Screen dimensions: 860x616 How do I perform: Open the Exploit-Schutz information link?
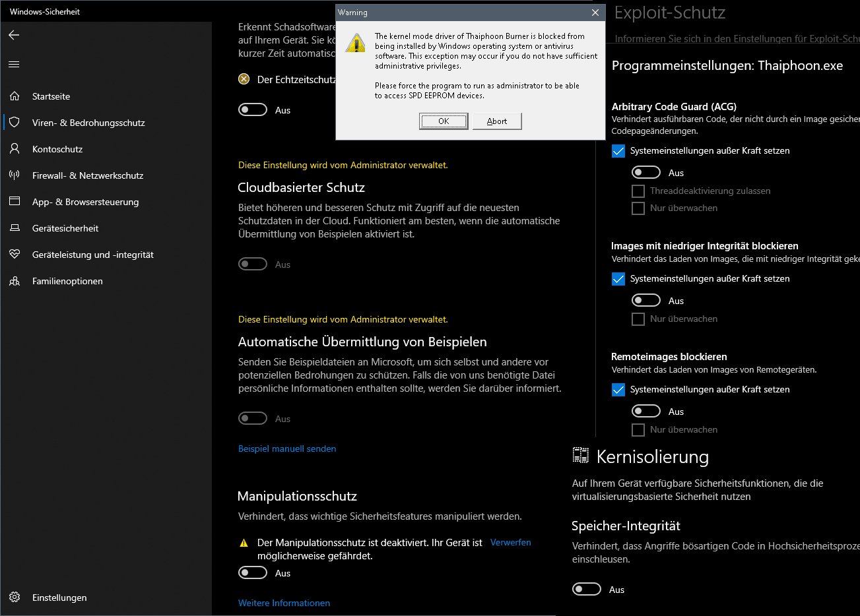click(x=737, y=39)
